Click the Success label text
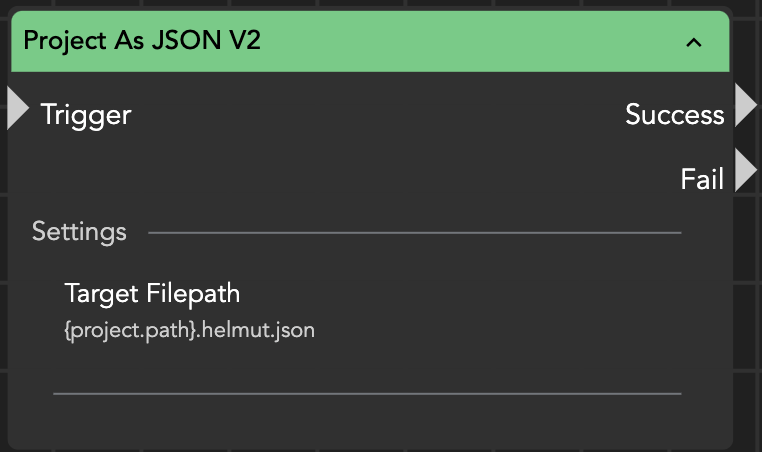 click(x=674, y=115)
